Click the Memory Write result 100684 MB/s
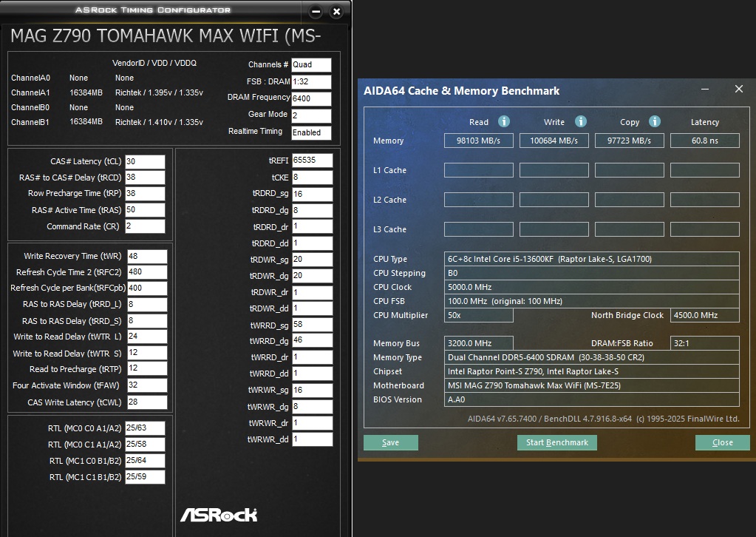 click(554, 141)
